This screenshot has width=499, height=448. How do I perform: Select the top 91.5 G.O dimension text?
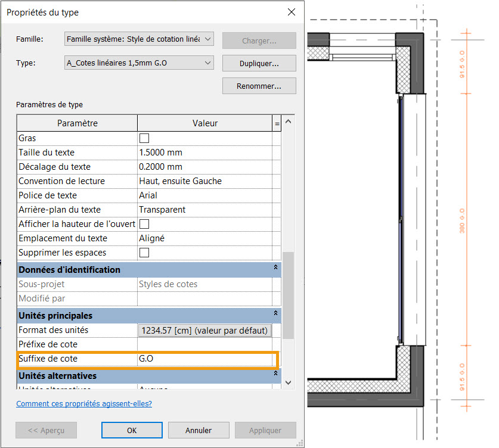coord(462,64)
